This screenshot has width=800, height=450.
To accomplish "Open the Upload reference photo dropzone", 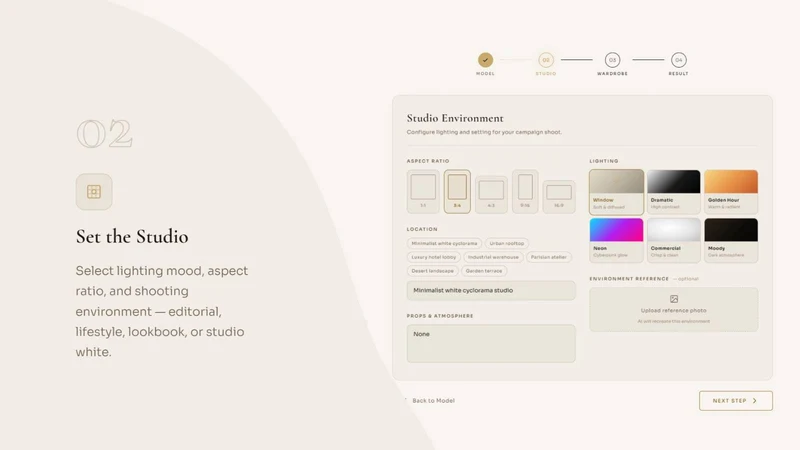I will (673, 310).
